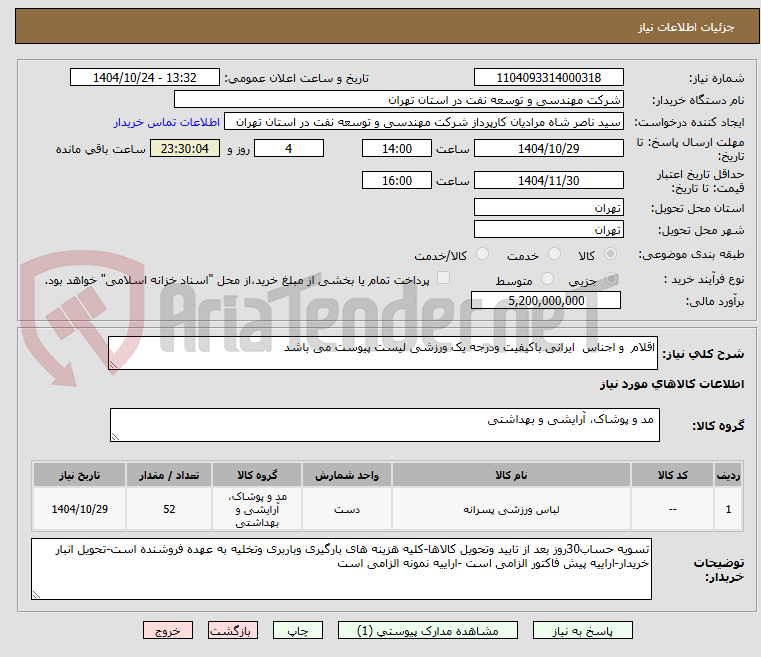Click the request creator name field
761x657 pixels.
[x=424, y=122]
